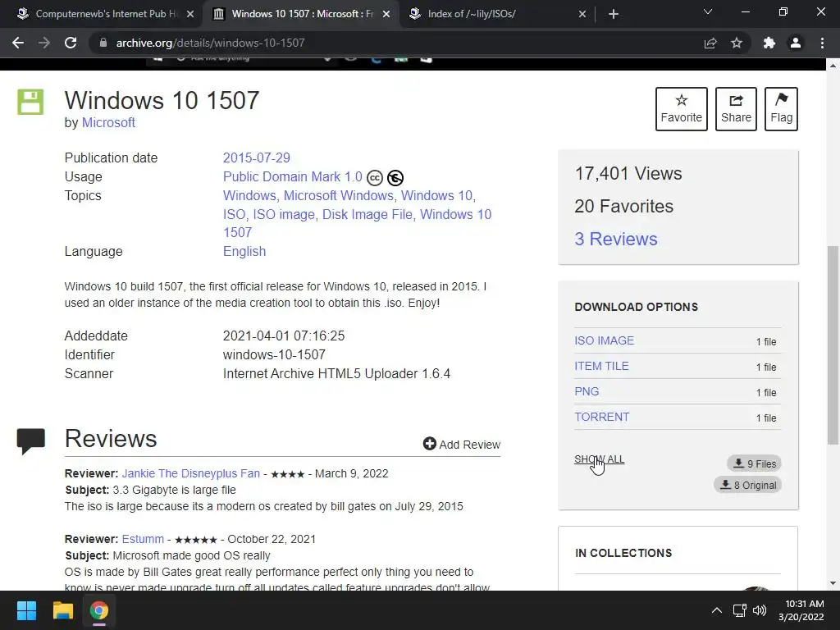This screenshot has height=630, width=840.
Task: Click the public domain no-copyright icon
Action: [395, 178]
